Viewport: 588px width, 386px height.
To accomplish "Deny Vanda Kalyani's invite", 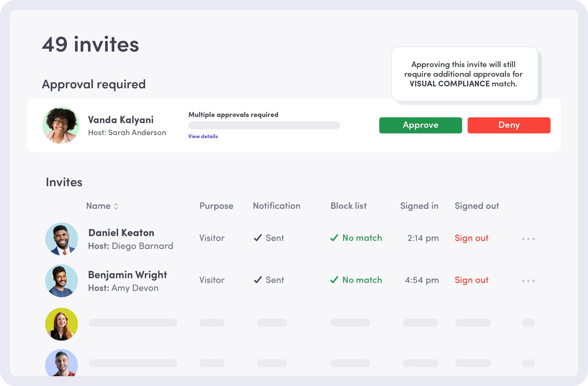I will pyautogui.click(x=509, y=125).
